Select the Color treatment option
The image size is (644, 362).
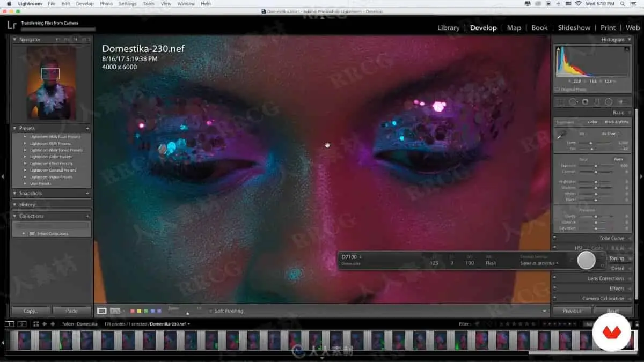[x=592, y=122]
